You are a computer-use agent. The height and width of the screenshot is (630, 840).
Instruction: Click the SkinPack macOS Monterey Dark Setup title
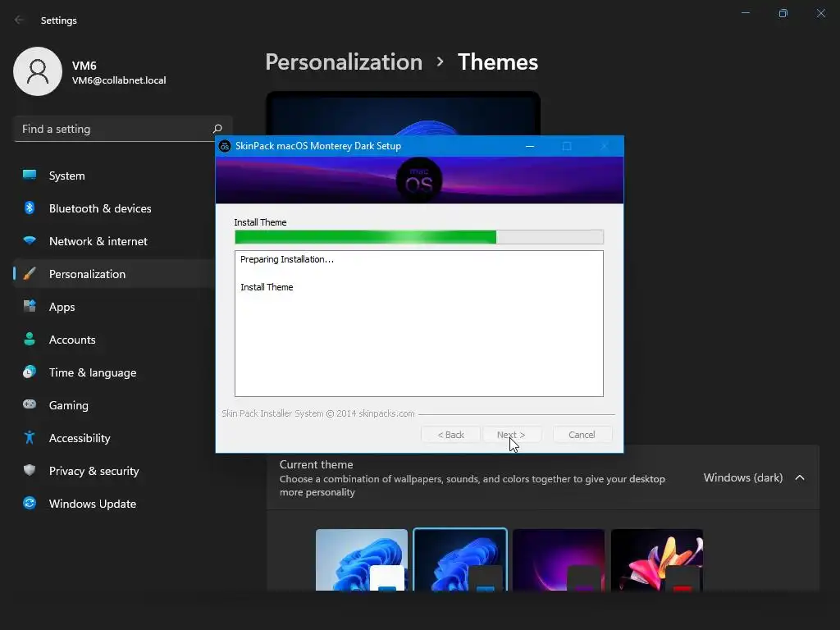[x=318, y=146]
